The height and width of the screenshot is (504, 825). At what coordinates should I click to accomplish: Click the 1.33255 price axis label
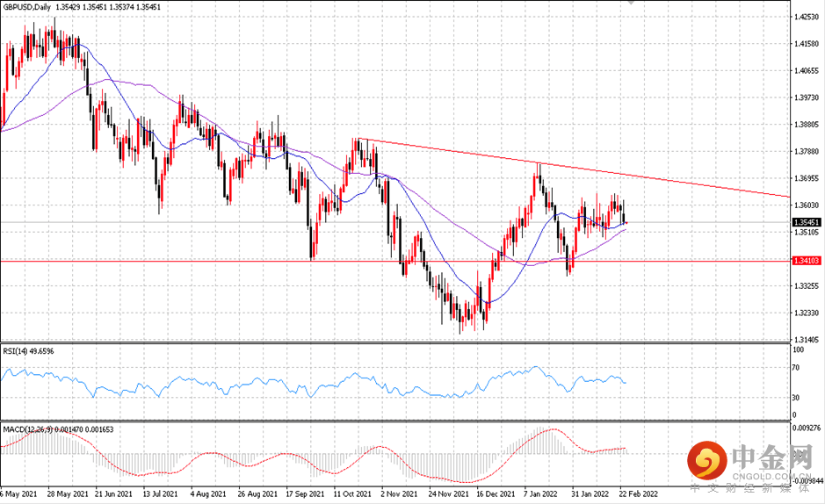806,286
